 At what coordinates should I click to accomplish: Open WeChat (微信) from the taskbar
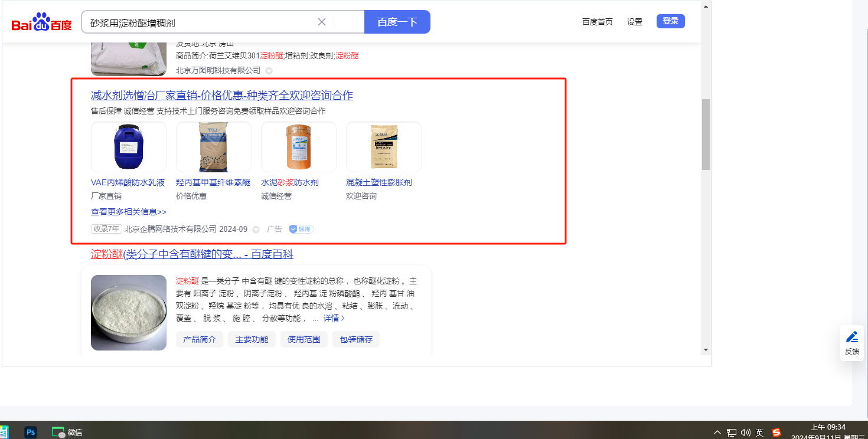[67, 432]
